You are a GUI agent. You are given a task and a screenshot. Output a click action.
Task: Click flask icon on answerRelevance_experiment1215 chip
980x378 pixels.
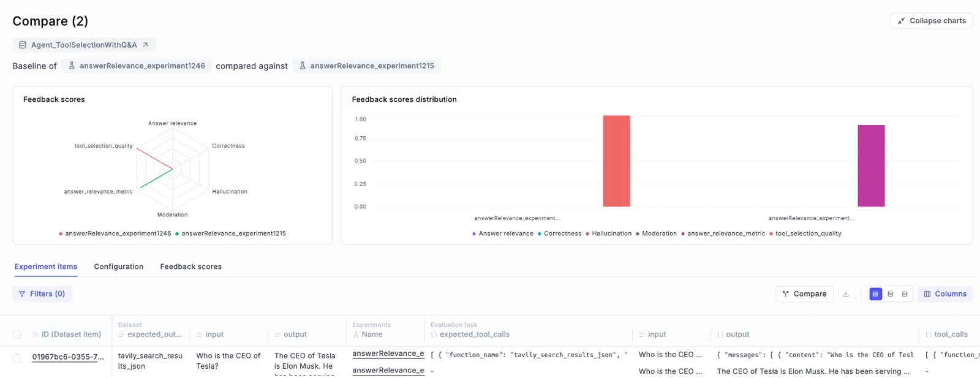[303, 66]
